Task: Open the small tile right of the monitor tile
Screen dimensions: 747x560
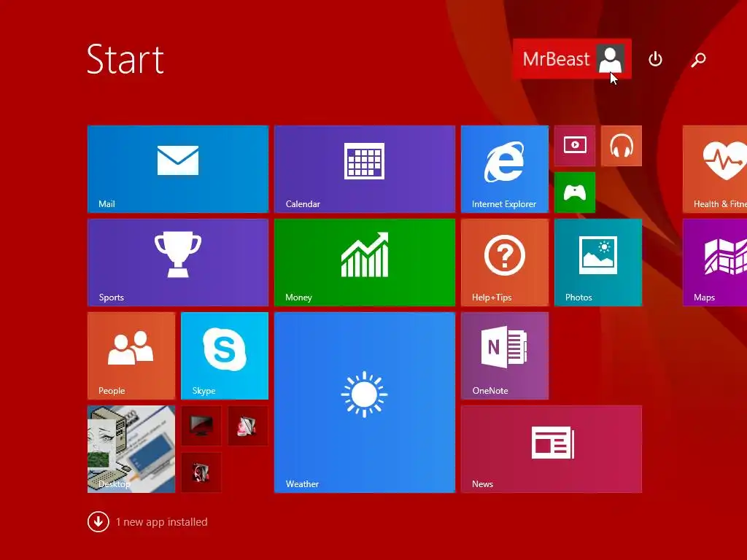Action: (x=248, y=426)
